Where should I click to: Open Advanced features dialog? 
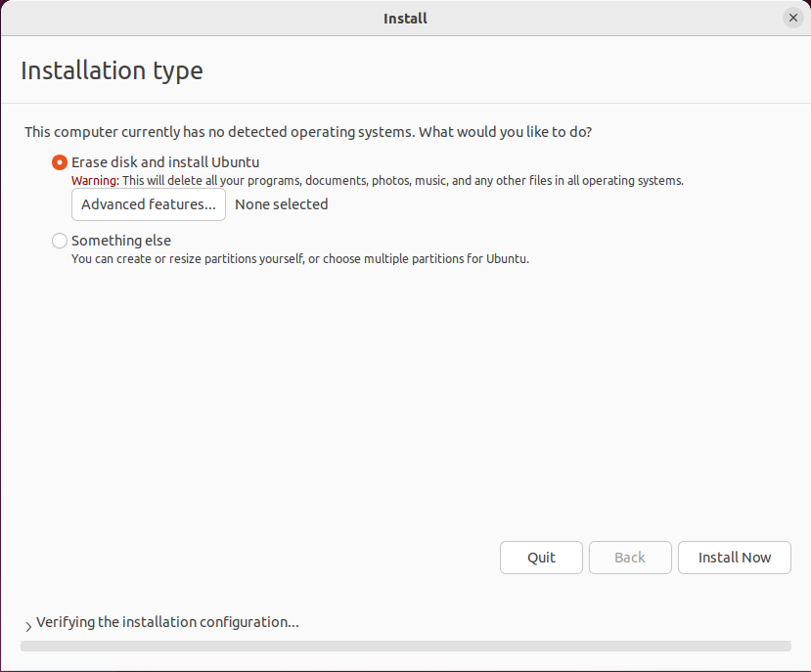click(149, 204)
